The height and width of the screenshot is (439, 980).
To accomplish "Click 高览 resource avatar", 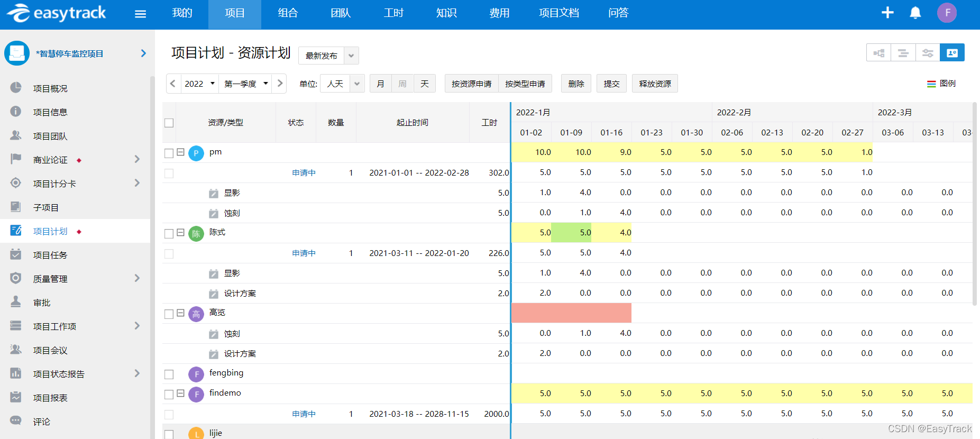I will pos(196,314).
